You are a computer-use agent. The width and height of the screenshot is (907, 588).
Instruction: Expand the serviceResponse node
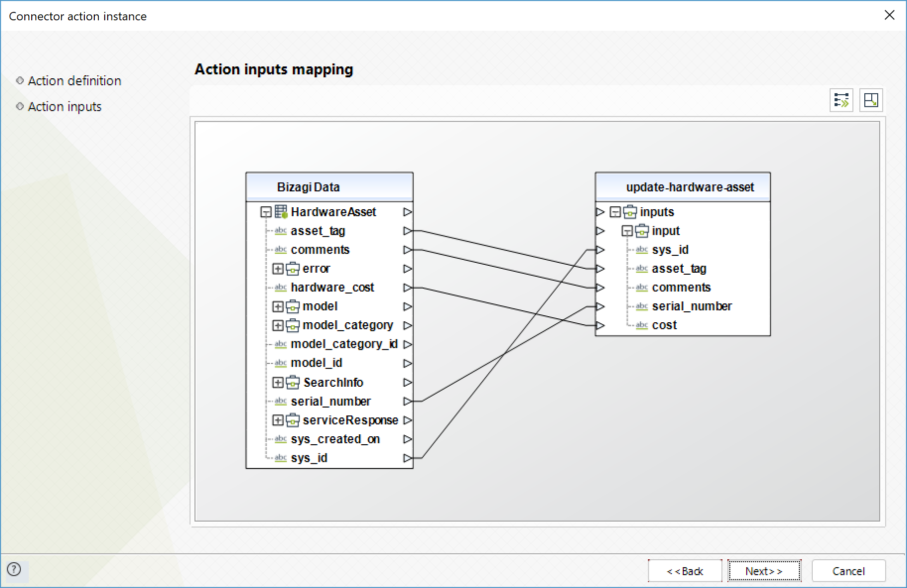[278, 420]
